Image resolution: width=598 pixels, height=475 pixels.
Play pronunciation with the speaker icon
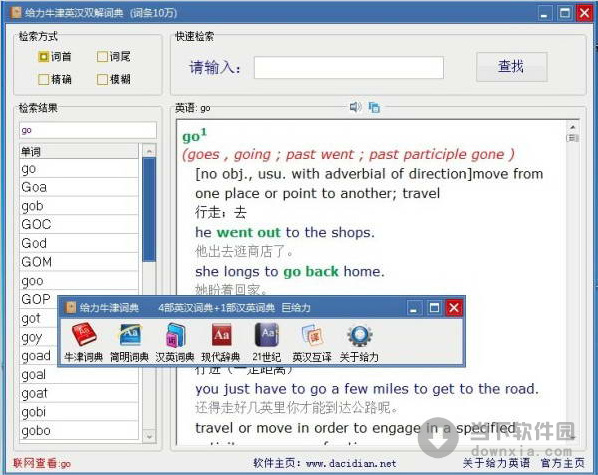355,107
